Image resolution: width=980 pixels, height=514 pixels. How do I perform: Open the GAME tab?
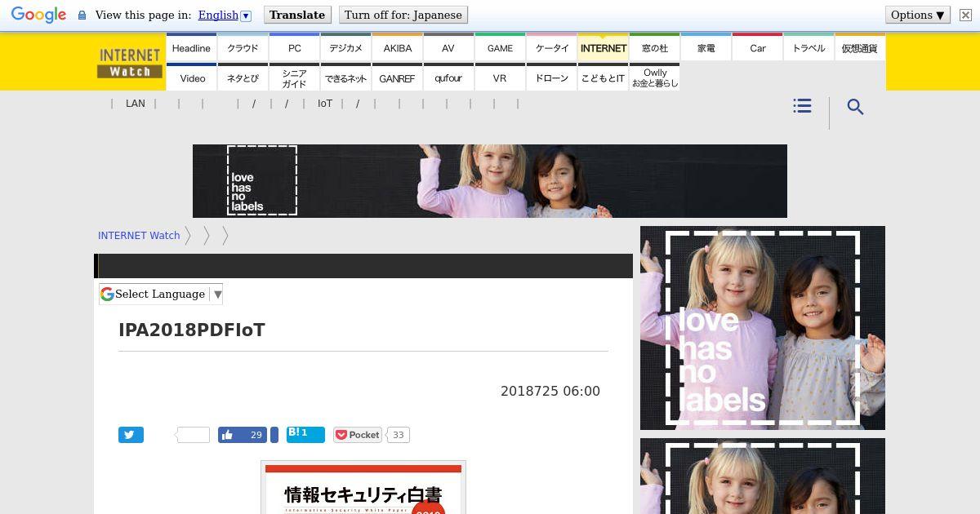[500, 47]
